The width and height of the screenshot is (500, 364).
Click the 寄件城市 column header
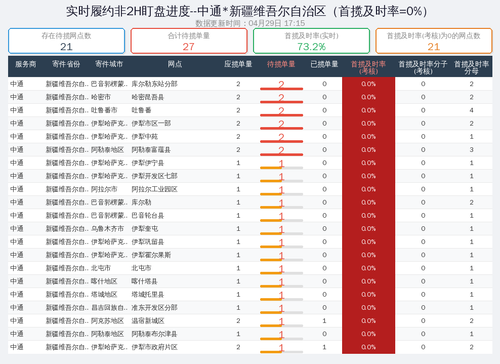(x=109, y=64)
